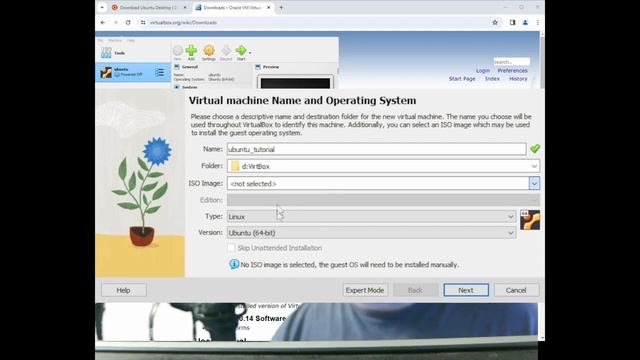Open the ubuntu machine's list menu icon
This screenshot has height=360, width=640.
[x=160, y=73]
